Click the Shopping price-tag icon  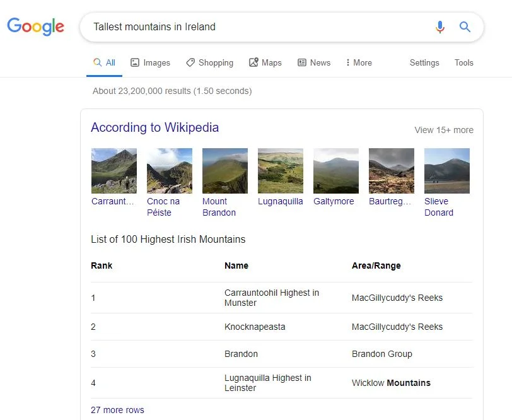pyautogui.click(x=189, y=62)
